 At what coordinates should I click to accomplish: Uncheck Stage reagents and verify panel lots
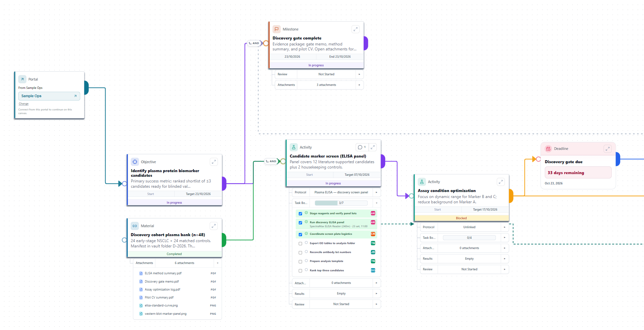point(300,214)
